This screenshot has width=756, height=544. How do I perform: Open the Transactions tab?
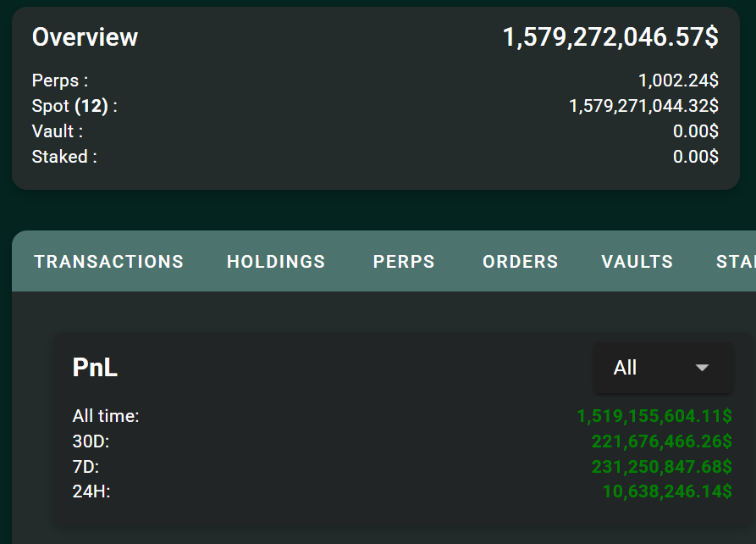pos(108,262)
